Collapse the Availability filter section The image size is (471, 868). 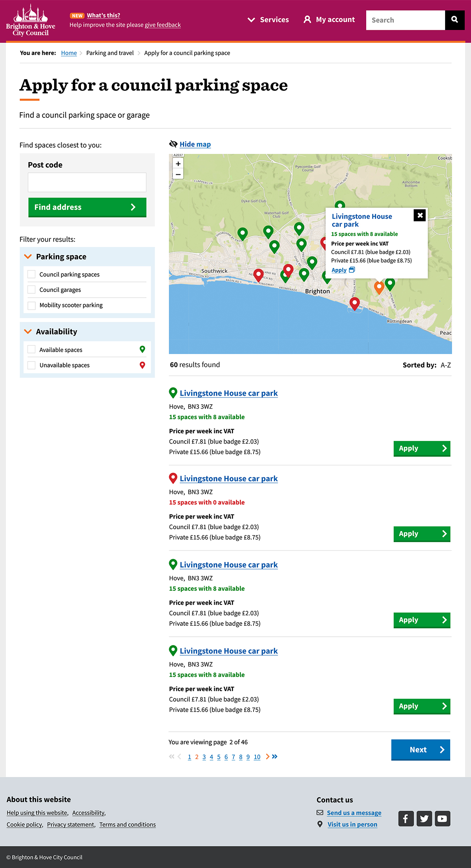click(28, 332)
